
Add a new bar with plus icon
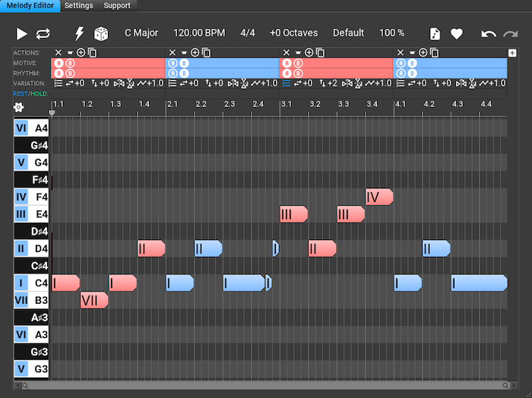(x=512, y=52)
